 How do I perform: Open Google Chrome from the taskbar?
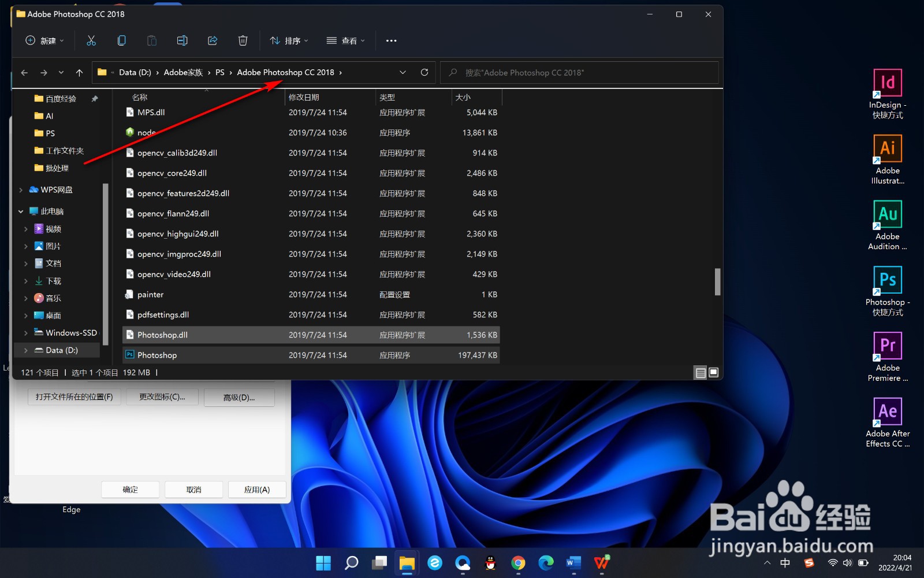[x=518, y=562]
